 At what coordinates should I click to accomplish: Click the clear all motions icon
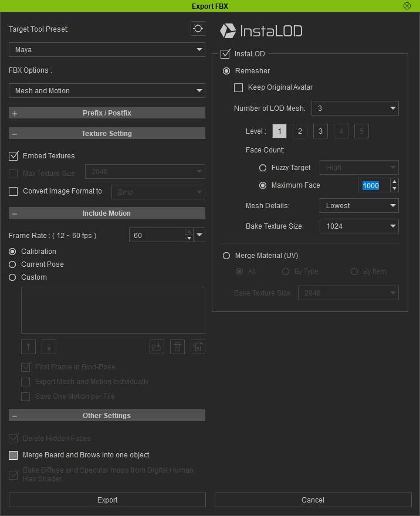pos(198,347)
